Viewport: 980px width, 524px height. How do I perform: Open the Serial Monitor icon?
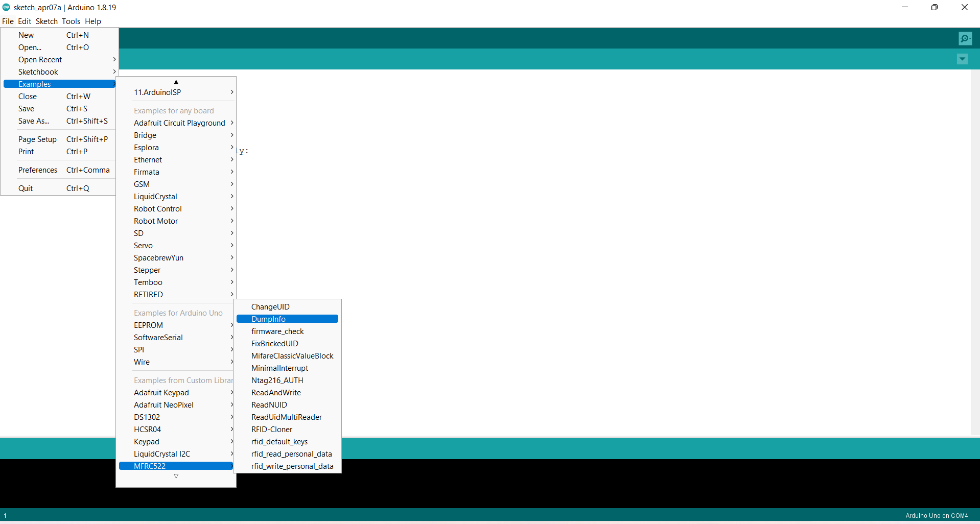pos(965,38)
